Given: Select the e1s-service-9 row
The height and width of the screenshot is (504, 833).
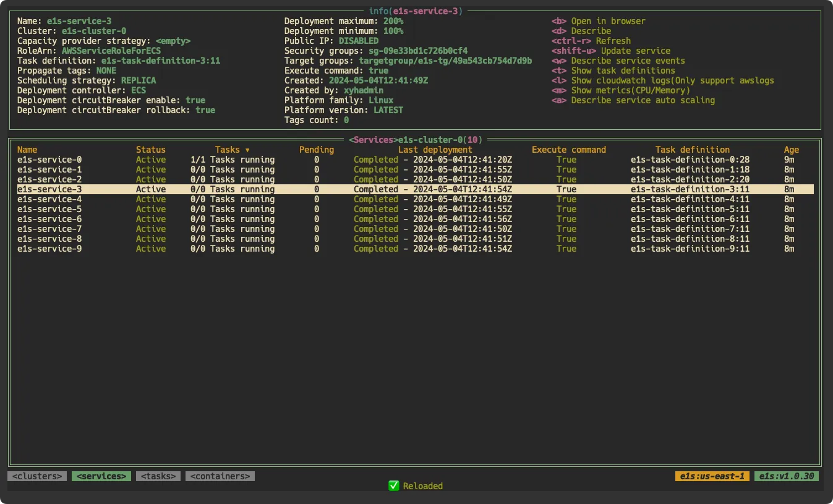Looking at the screenshot, I should (49, 249).
